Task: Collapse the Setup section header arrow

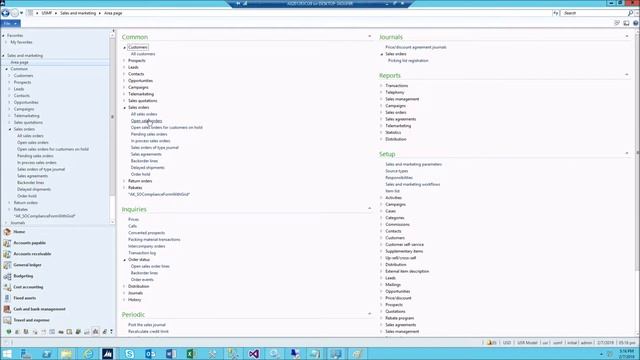Action: point(627,153)
